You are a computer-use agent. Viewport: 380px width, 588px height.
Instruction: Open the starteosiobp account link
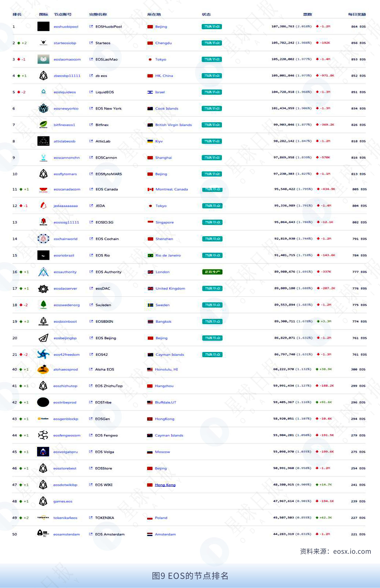coord(65,43)
